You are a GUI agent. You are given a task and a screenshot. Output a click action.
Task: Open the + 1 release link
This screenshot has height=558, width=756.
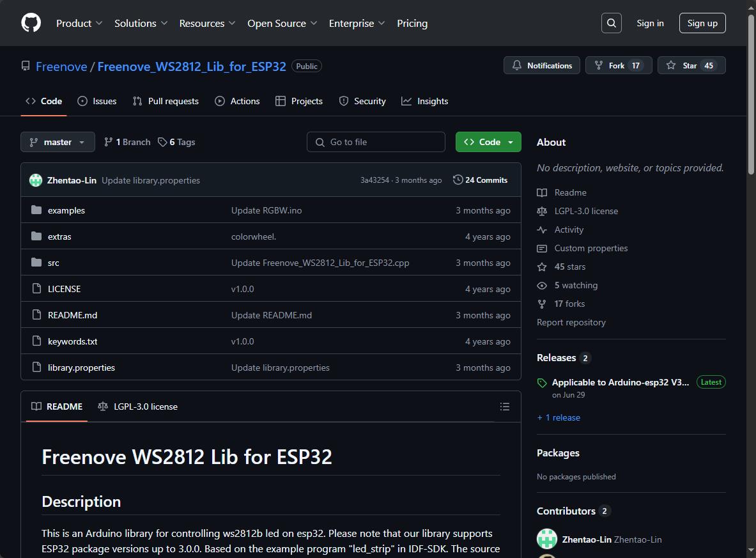pyautogui.click(x=559, y=417)
